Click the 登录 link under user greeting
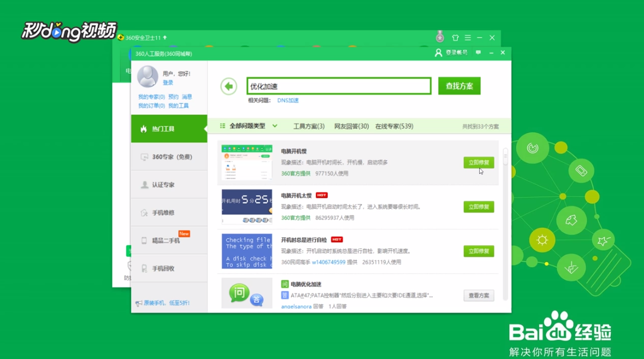Image resolution: width=644 pixels, height=359 pixels. 168,83
